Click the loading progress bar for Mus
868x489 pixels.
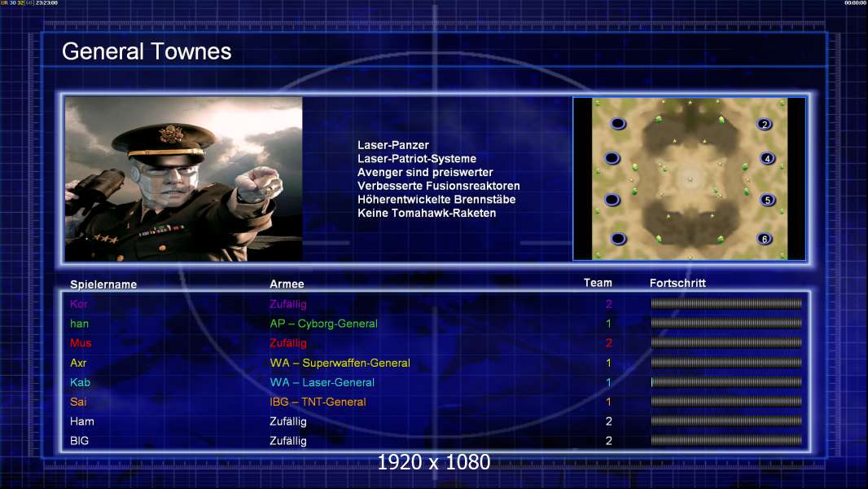click(726, 343)
